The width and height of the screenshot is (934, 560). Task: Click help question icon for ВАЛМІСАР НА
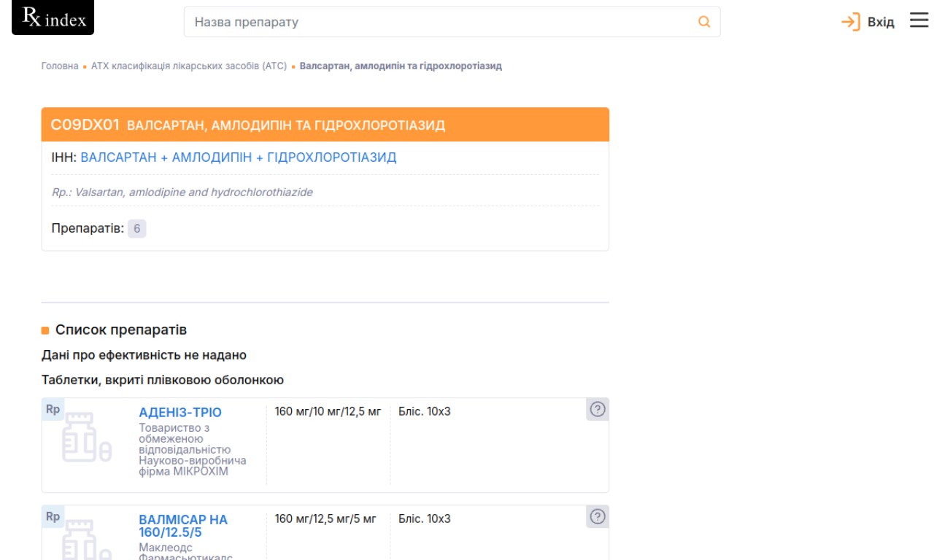[x=598, y=517]
